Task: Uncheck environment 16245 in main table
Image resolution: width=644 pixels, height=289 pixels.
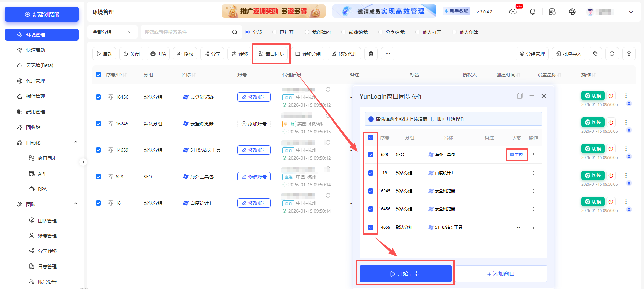Action: [98, 124]
